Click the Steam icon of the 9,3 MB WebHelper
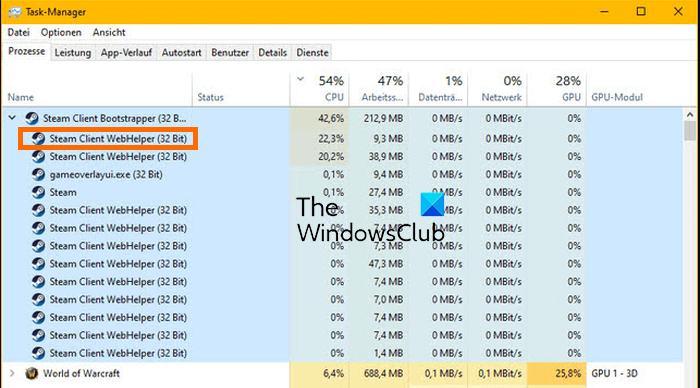Screen dimensions: 700x388 38,138
